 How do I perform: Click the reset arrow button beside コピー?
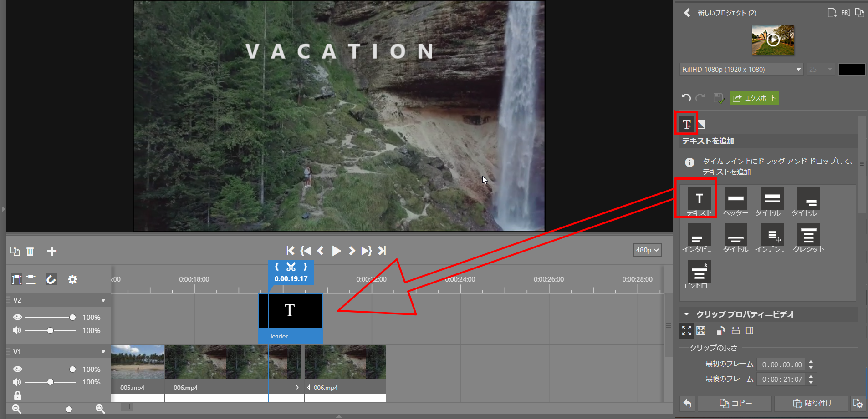tap(687, 404)
